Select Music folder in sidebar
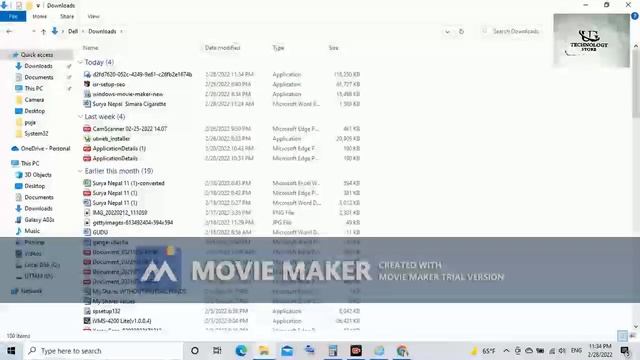Viewport: 640px width, 360px height. point(32,231)
